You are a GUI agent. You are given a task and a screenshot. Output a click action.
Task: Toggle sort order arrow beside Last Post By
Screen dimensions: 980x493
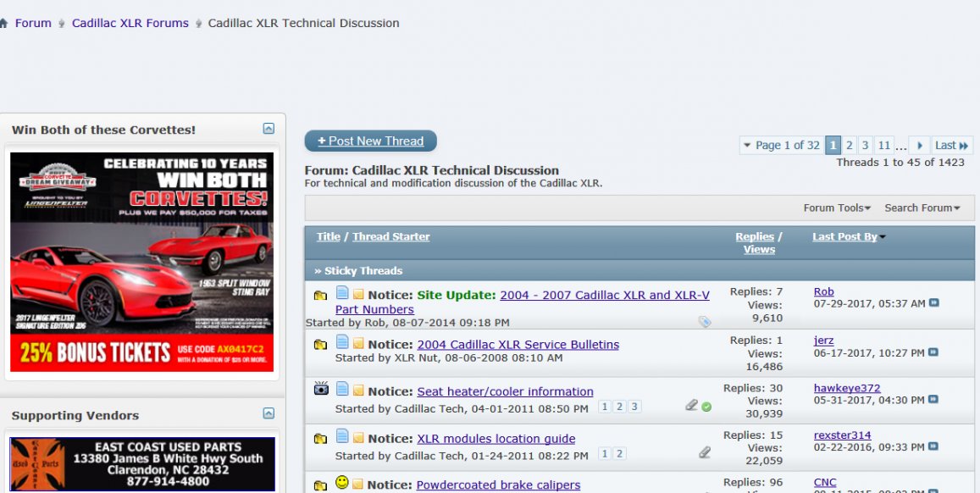[x=883, y=237]
